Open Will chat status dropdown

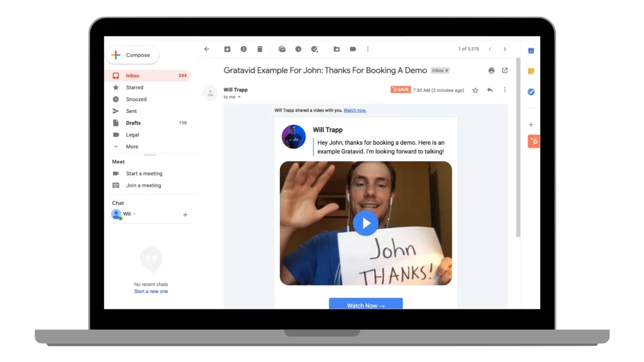click(x=134, y=214)
